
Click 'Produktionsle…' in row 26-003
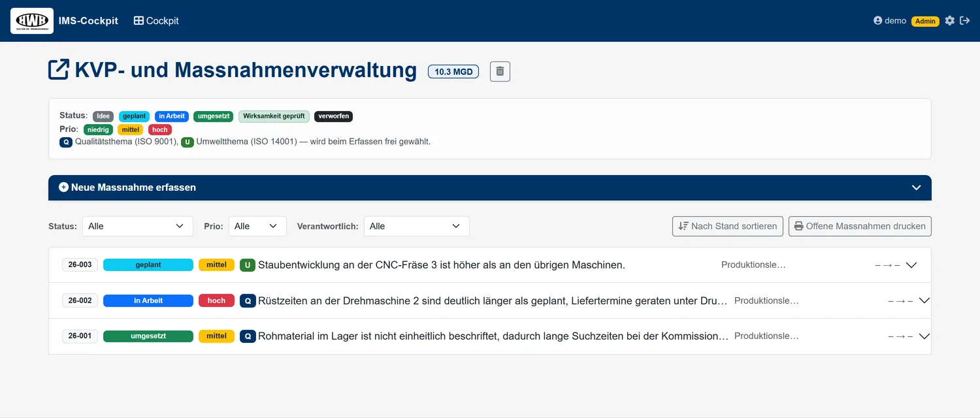click(x=753, y=265)
